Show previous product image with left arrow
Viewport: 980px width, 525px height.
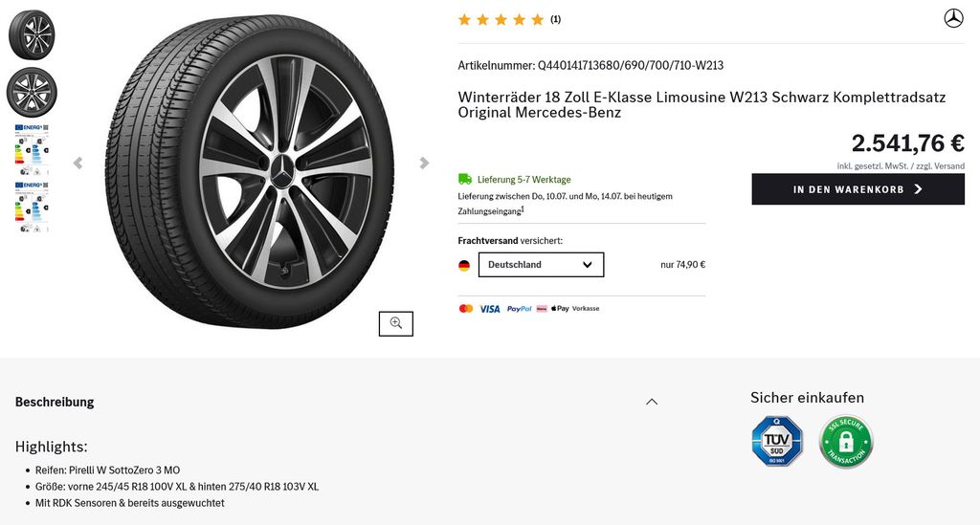tap(78, 164)
